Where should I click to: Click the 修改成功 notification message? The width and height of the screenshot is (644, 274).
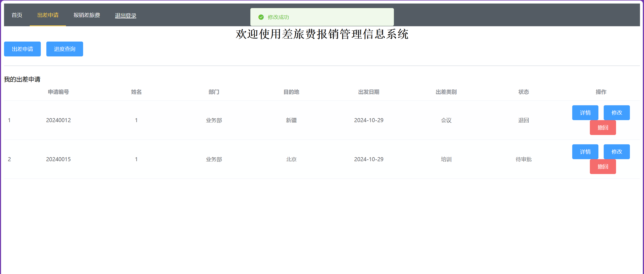[x=278, y=17]
